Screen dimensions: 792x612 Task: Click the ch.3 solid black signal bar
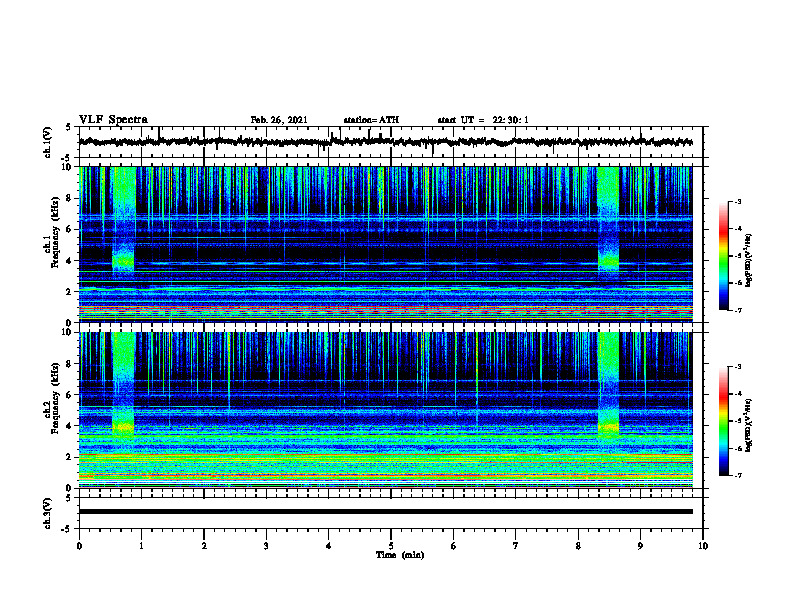tap(386, 512)
